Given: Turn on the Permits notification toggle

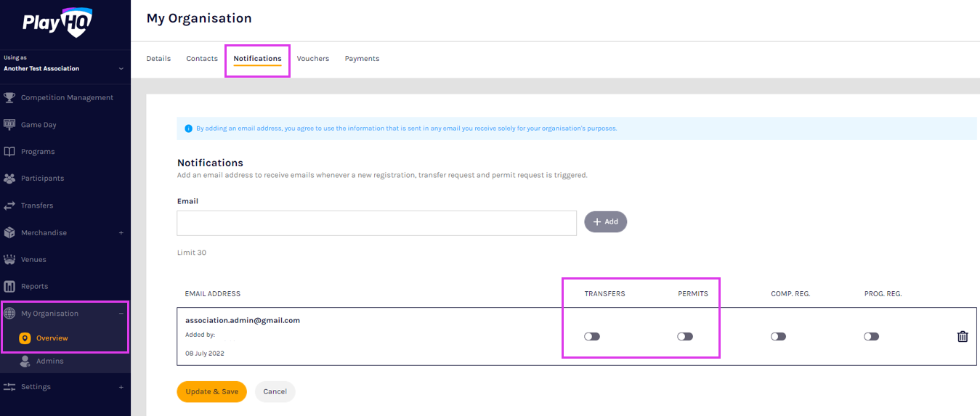Looking at the screenshot, I should coord(685,336).
